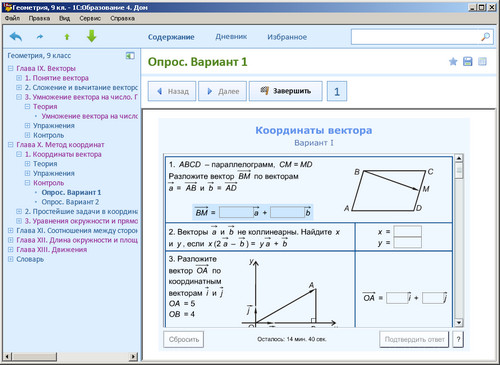Select Опрос. Вариант 2 tree item
The height and width of the screenshot is (365, 500).
click(70, 202)
